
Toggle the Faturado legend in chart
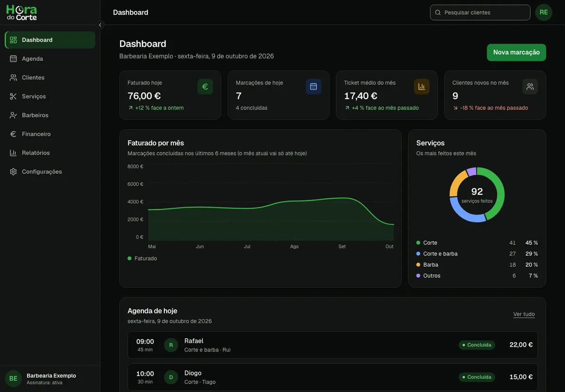coord(142,258)
